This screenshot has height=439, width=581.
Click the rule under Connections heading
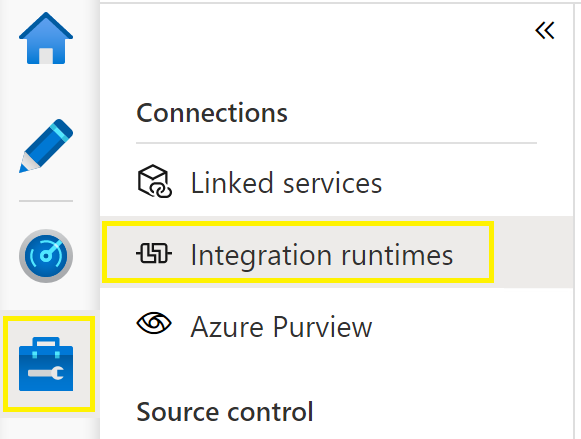tap(336, 143)
